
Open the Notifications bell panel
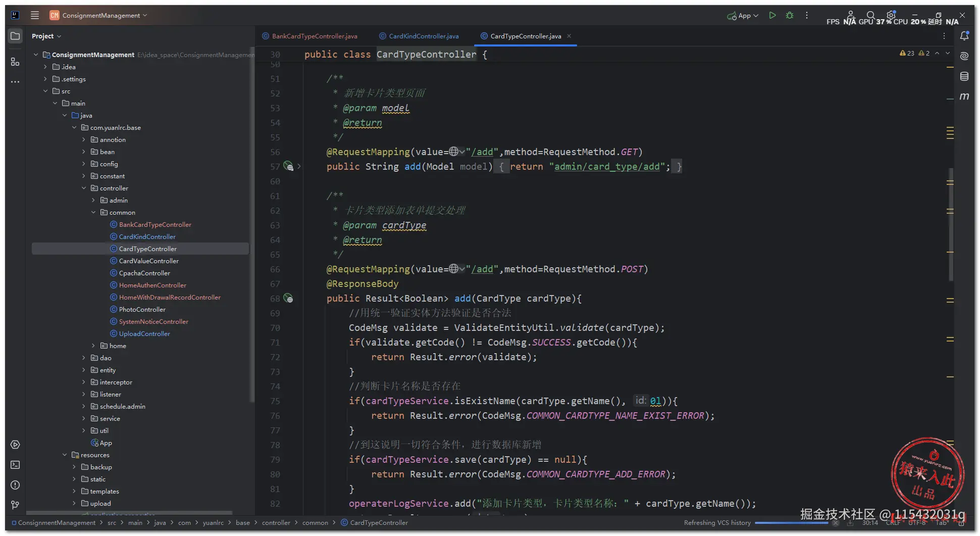(x=964, y=36)
